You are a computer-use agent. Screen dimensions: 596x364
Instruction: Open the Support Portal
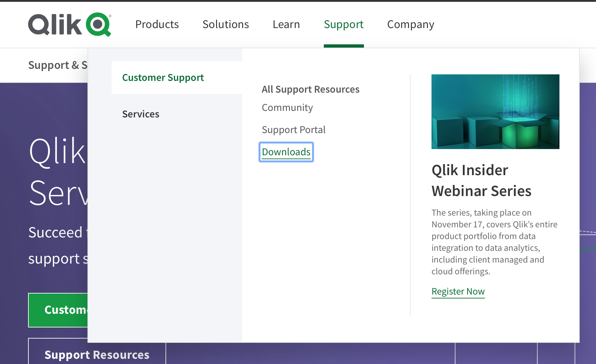click(293, 129)
